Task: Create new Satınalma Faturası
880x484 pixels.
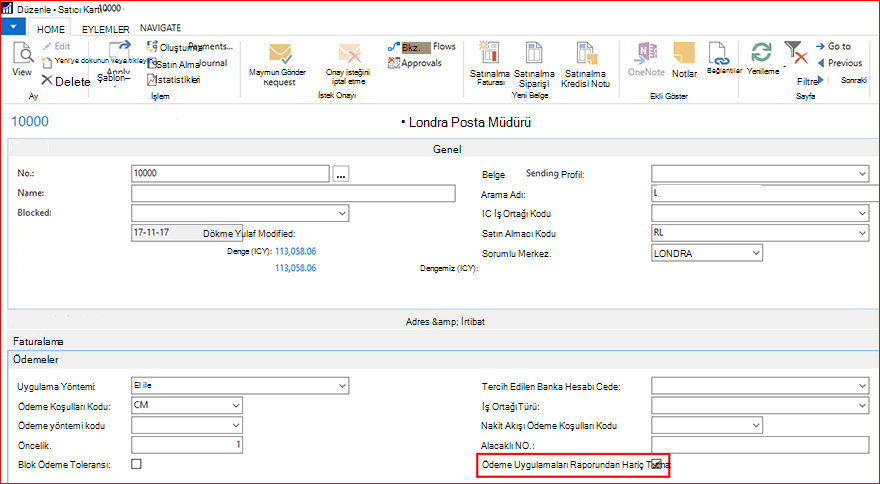Action: pyautogui.click(x=489, y=53)
